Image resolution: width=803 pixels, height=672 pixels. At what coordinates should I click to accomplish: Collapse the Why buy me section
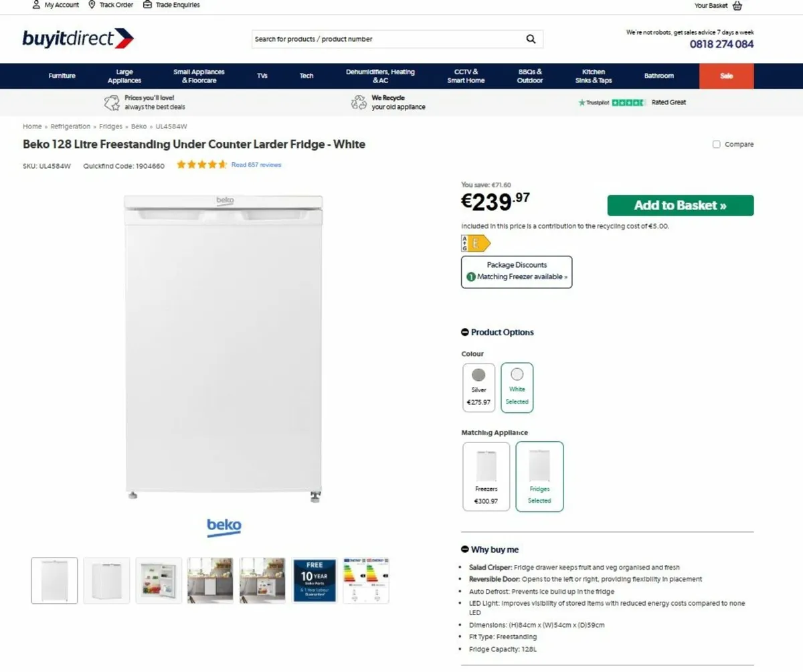click(464, 550)
